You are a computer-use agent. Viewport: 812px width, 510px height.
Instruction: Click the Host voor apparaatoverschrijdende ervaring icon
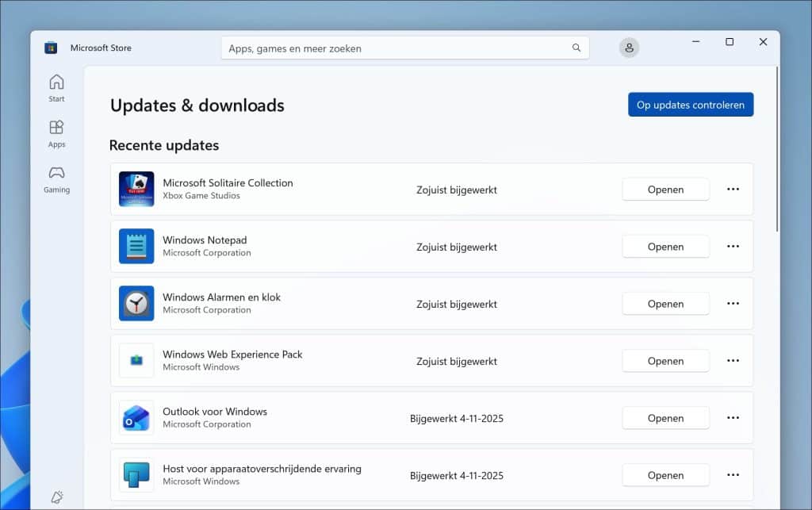point(136,475)
